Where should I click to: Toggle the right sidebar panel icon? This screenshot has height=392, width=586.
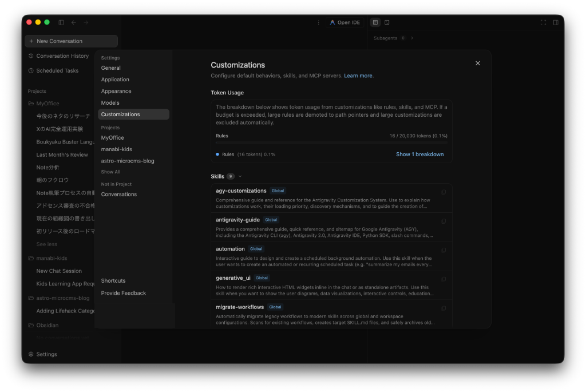pos(556,22)
